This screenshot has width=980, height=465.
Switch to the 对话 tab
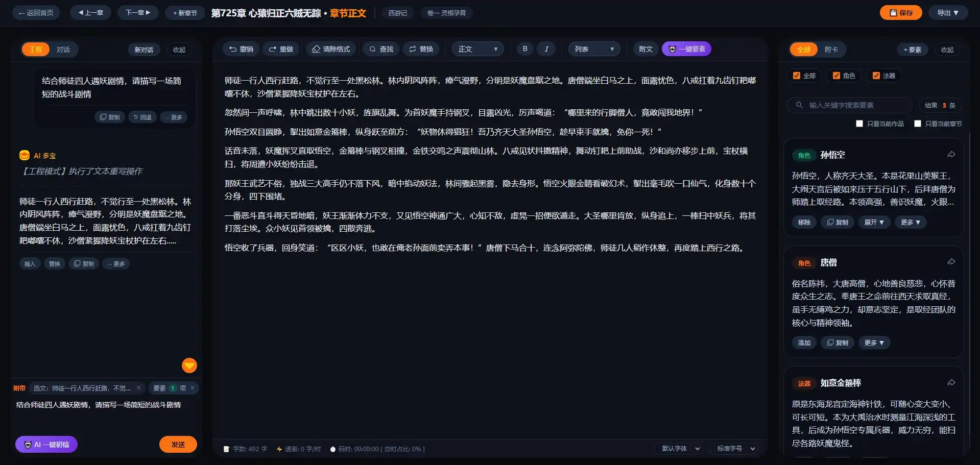point(63,50)
